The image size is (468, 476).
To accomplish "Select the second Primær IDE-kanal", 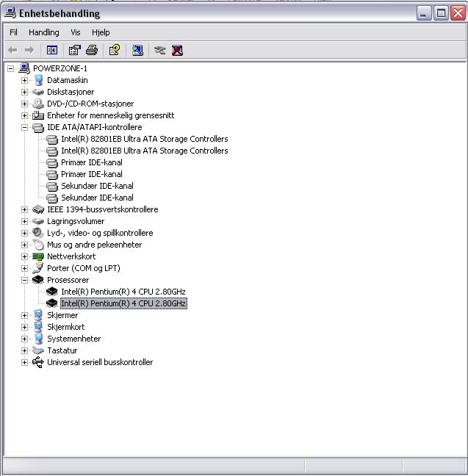I will [x=92, y=174].
